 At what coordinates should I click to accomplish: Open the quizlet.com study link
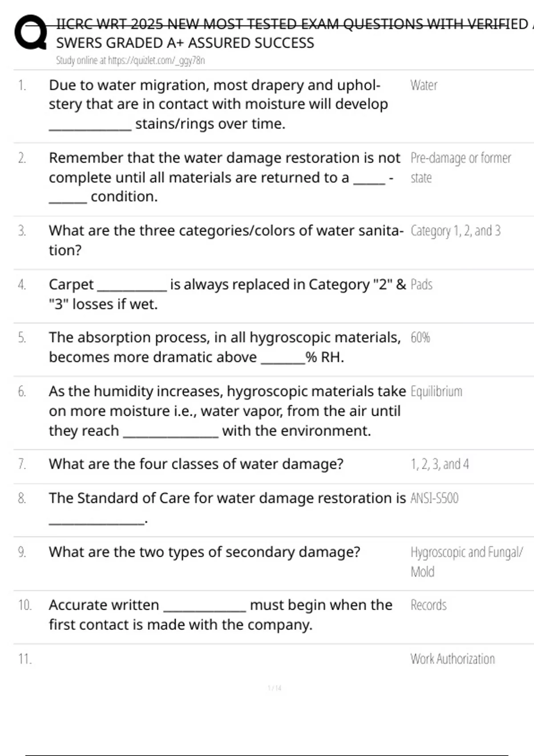coord(130,60)
